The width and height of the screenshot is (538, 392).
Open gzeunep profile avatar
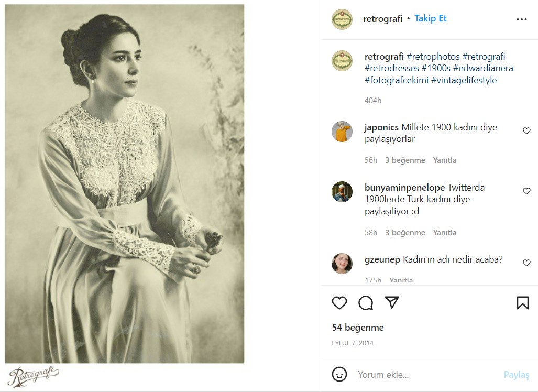click(x=342, y=263)
